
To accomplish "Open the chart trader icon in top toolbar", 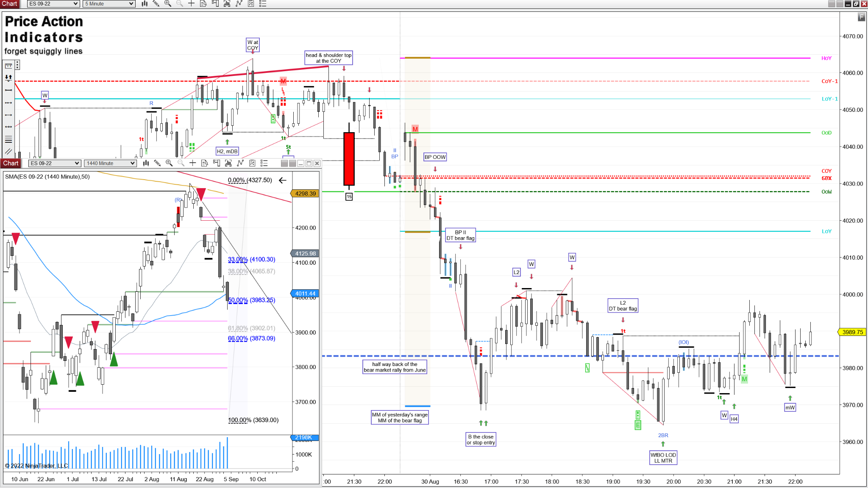I will [215, 4].
